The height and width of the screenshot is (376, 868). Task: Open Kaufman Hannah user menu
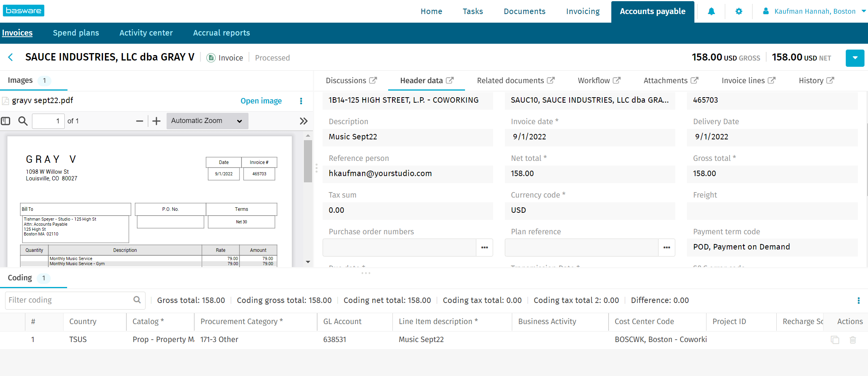click(x=814, y=11)
